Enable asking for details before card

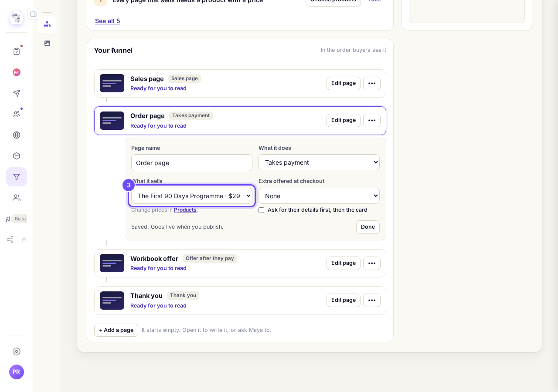262,210
